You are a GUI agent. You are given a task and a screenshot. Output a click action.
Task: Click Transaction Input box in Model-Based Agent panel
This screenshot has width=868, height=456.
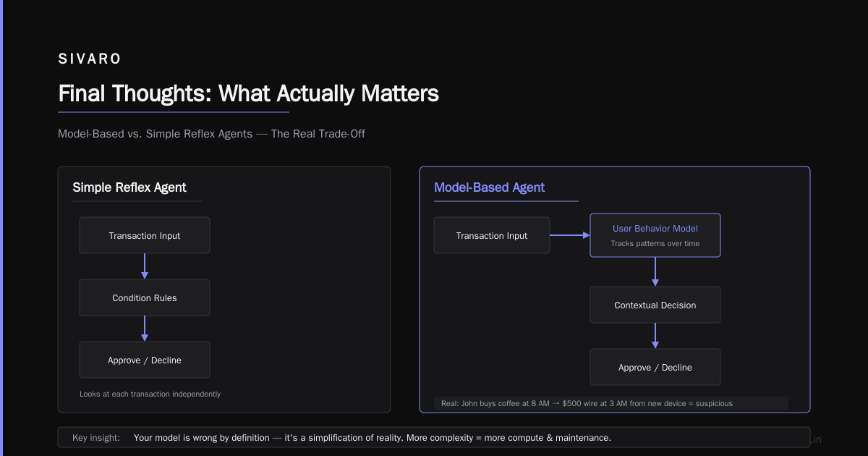tap(492, 235)
